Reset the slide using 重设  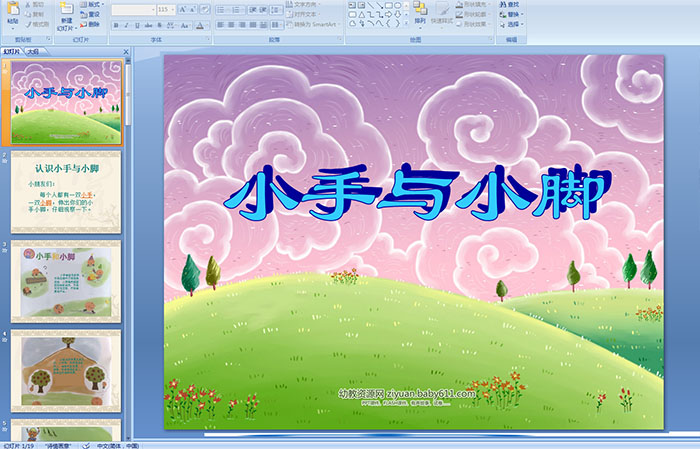point(90,14)
